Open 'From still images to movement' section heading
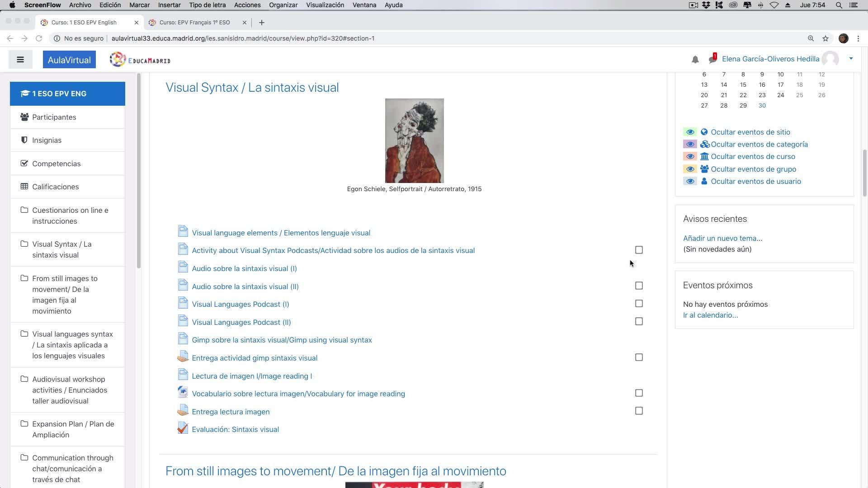 [336, 471]
